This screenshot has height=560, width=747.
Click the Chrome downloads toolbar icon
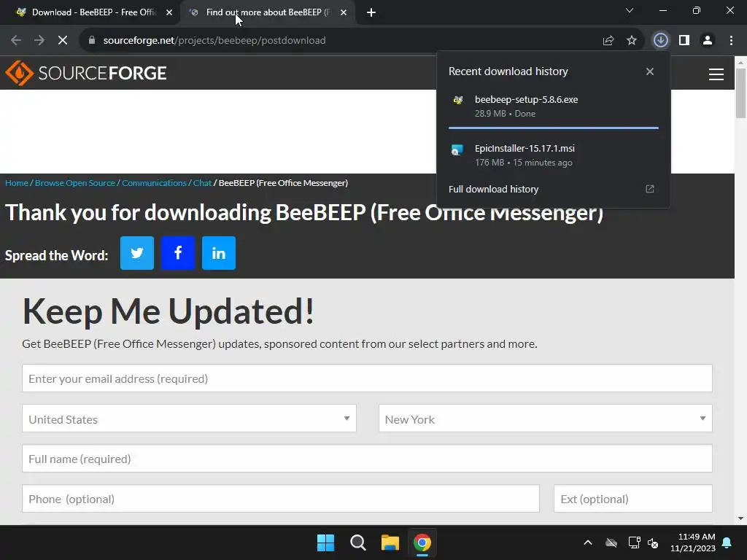(x=660, y=40)
